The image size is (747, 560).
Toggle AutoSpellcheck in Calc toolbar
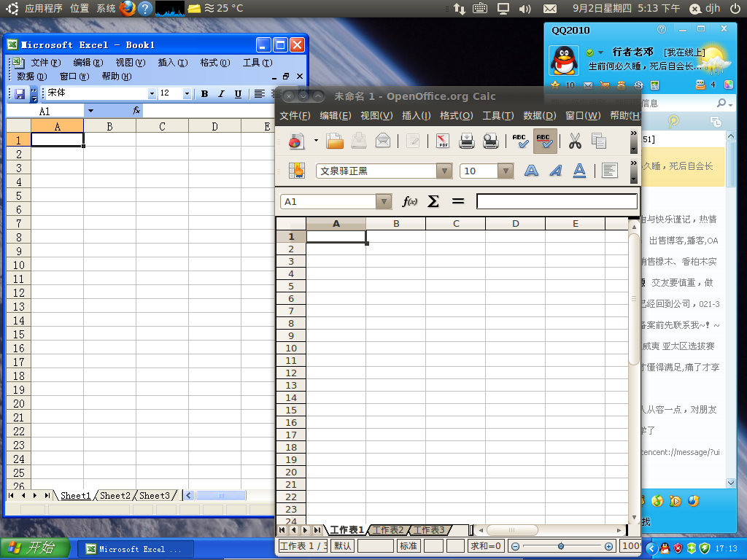click(544, 141)
